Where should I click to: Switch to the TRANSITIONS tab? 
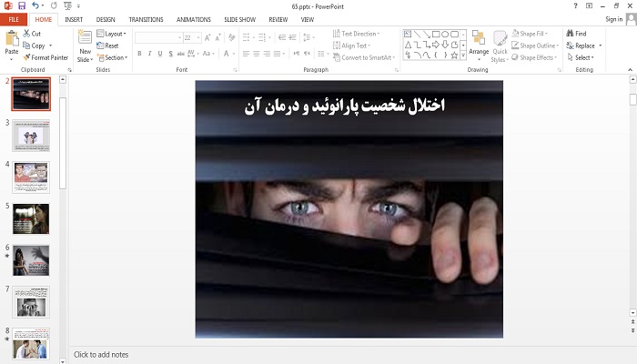[146, 19]
